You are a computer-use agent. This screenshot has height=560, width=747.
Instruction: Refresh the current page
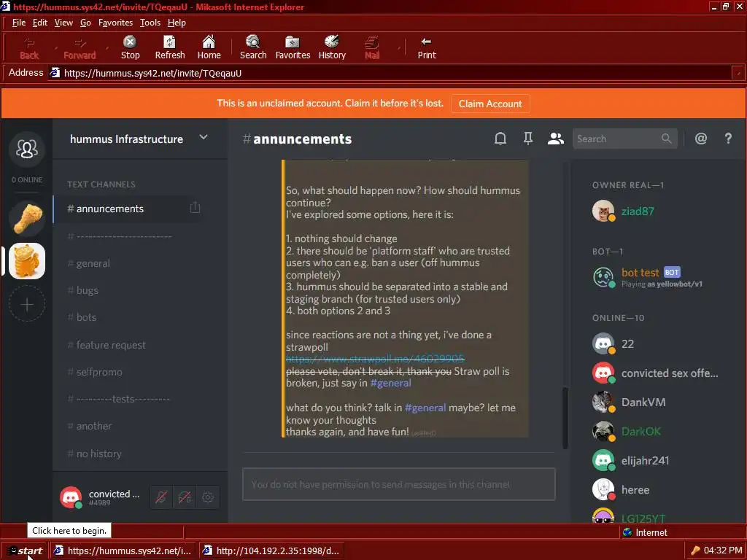169,48
